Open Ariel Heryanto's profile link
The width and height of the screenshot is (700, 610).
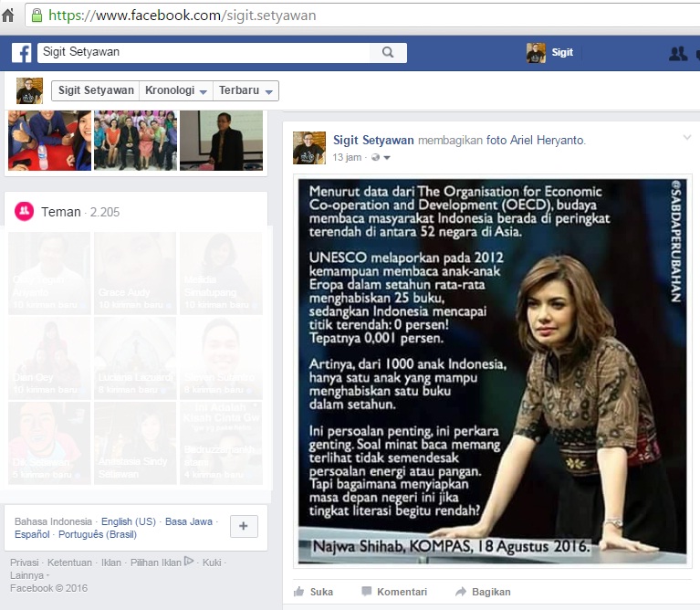[547, 141]
